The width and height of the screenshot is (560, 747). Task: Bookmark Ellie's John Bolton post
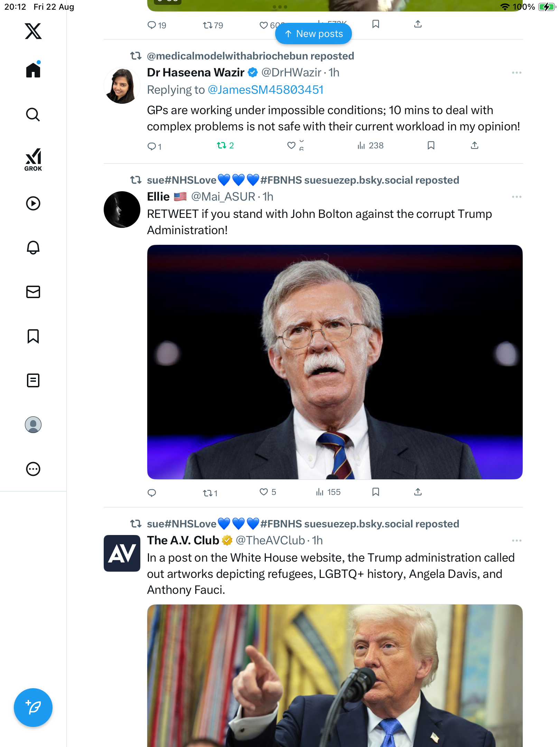[x=376, y=492]
